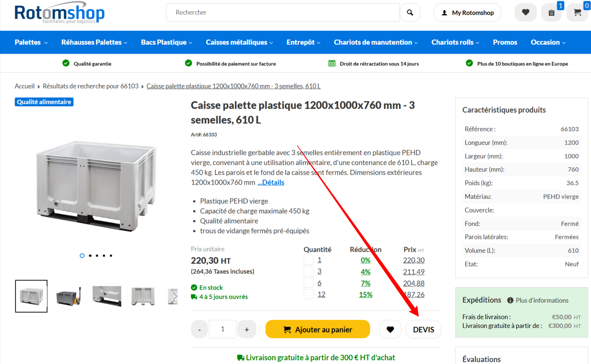
Task: Request a quote via DEVIS button
Action: click(x=423, y=329)
